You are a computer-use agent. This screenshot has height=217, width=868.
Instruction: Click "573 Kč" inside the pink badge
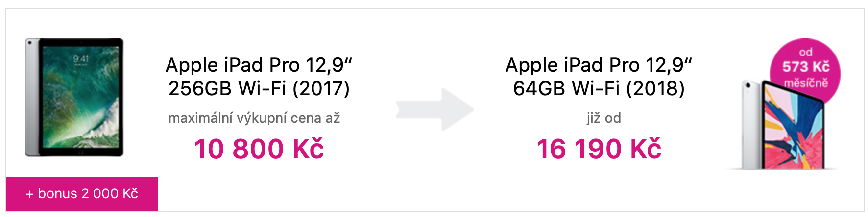(806, 67)
